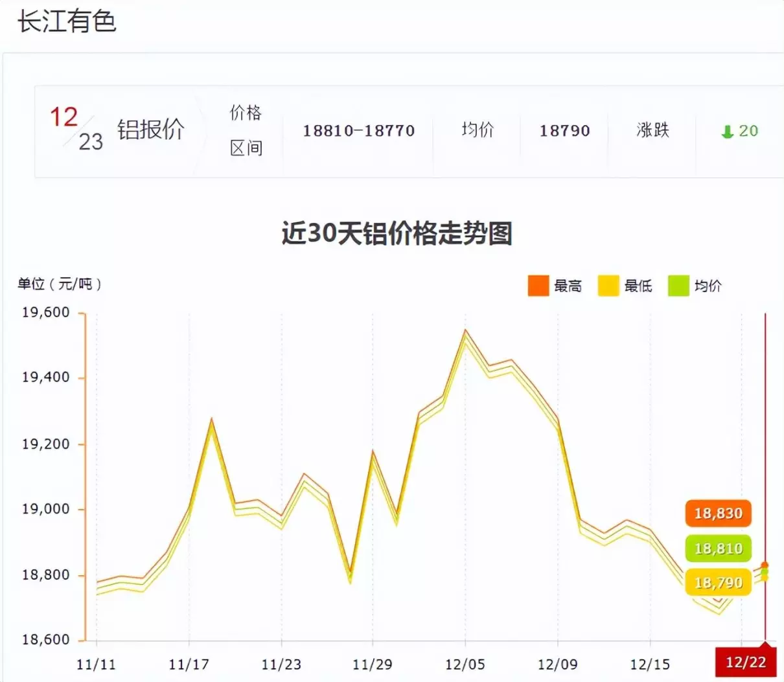Click the red 12/22 date marker
Screen dimensions: 784x682
click(x=746, y=662)
